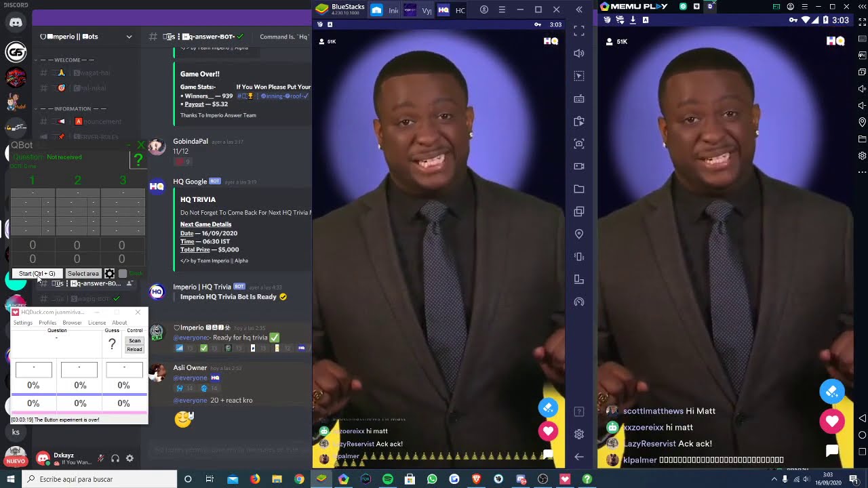Image resolution: width=868 pixels, height=488 pixels.
Task: Open the BlueStacks media folder icon
Action: coord(579,189)
